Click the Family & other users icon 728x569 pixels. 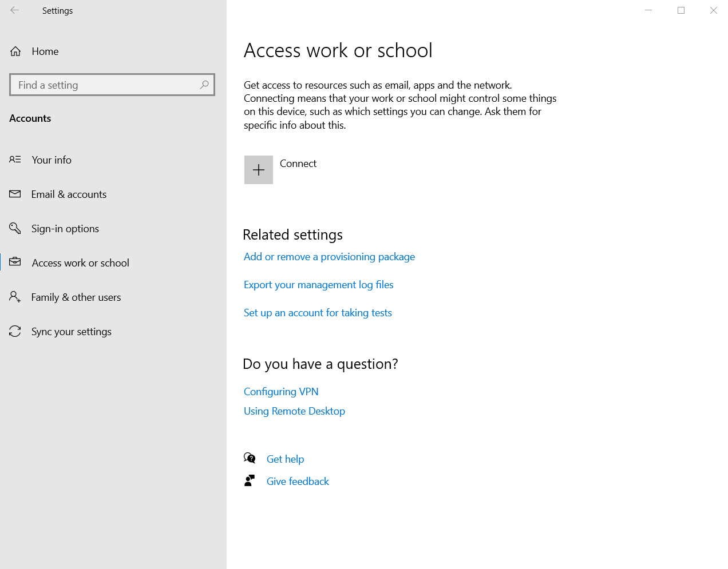coord(15,297)
